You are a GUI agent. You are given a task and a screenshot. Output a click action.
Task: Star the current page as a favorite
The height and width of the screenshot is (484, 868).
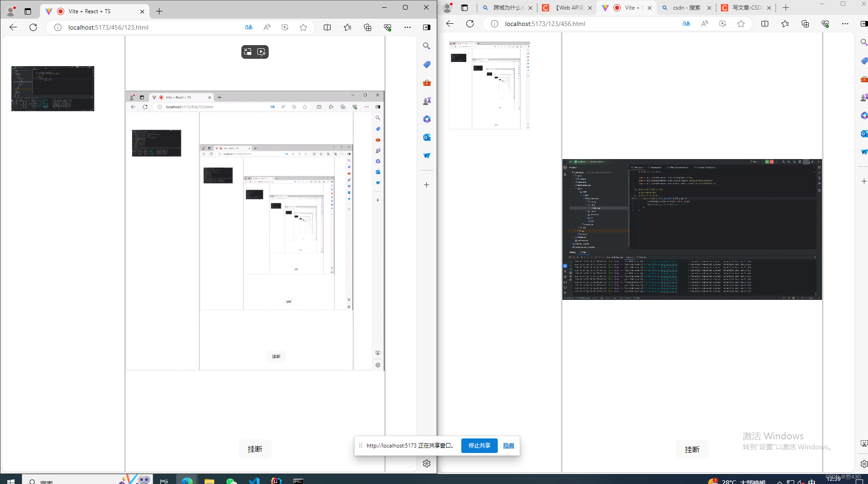302,27
